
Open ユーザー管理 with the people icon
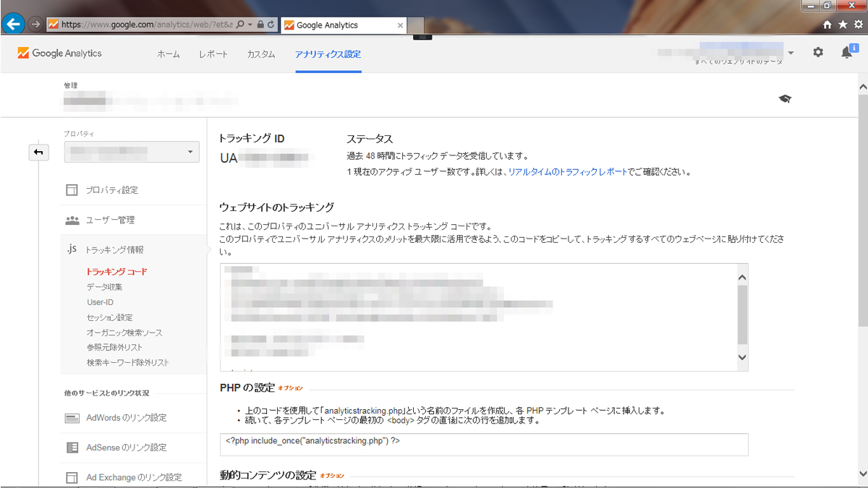pos(110,220)
